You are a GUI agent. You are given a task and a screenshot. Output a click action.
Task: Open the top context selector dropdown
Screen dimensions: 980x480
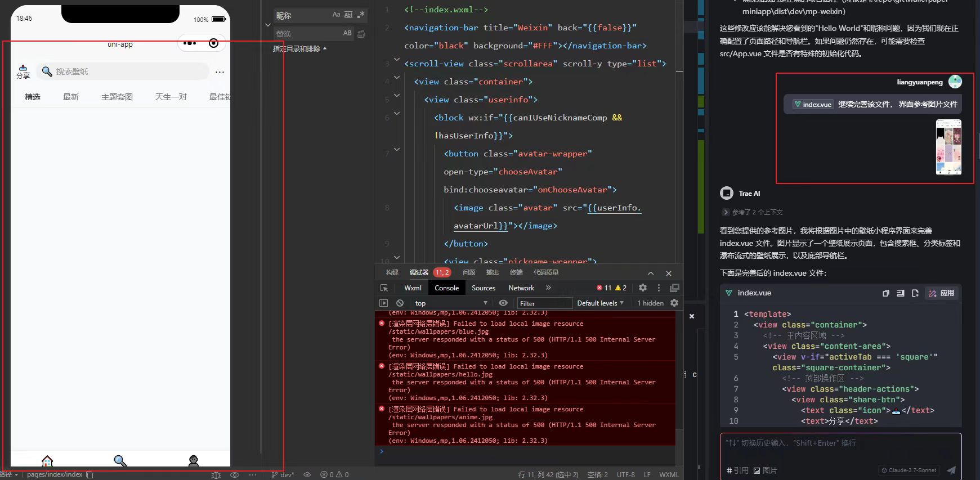[450, 303]
